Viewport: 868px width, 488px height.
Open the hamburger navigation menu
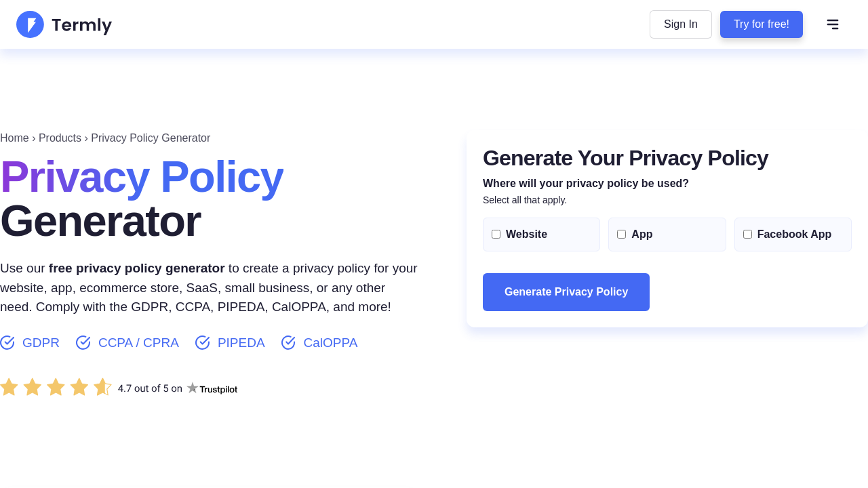tap(833, 24)
